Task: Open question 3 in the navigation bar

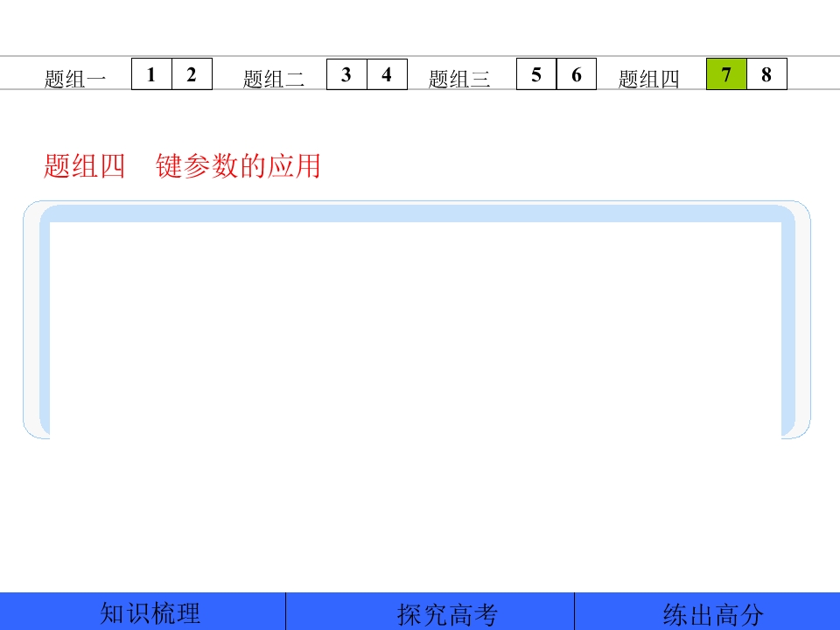Action: coord(346,73)
